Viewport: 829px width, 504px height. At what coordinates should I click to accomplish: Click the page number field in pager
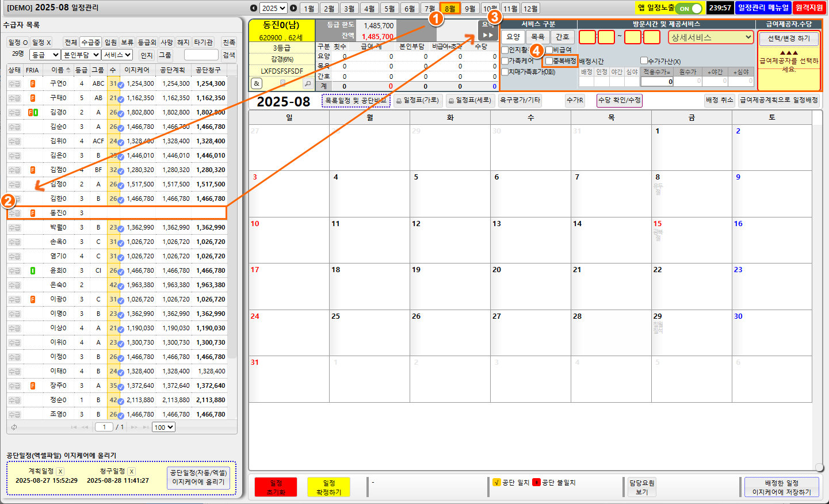(x=104, y=427)
